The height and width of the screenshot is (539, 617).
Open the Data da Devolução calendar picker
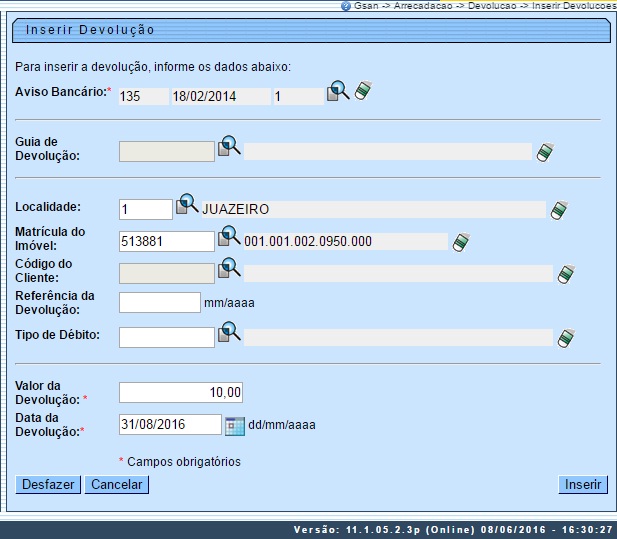click(x=235, y=424)
